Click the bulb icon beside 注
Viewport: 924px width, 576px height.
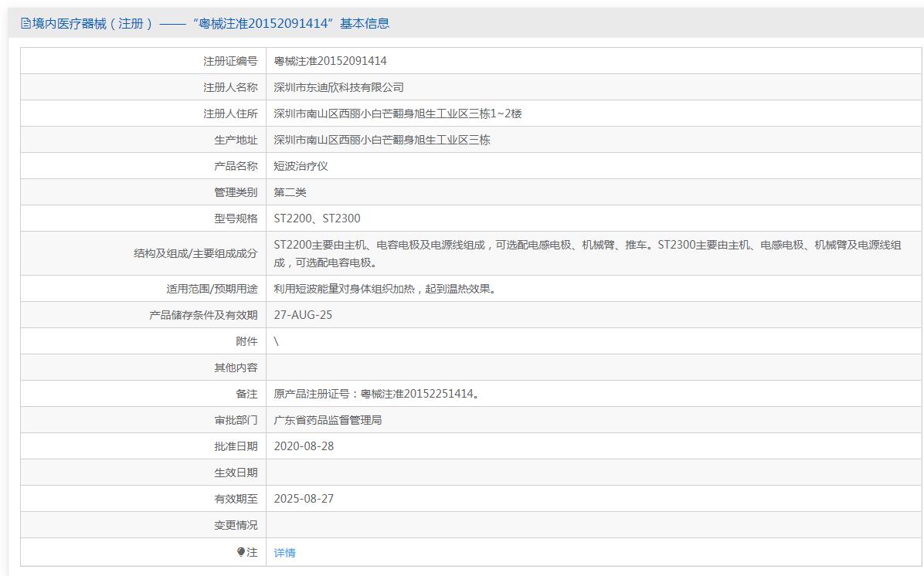click(241, 552)
